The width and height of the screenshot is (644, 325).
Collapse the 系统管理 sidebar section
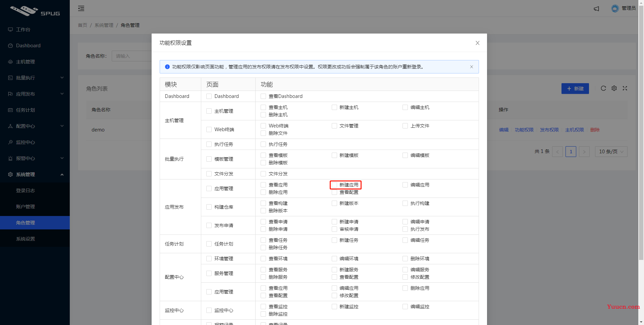pos(35,174)
